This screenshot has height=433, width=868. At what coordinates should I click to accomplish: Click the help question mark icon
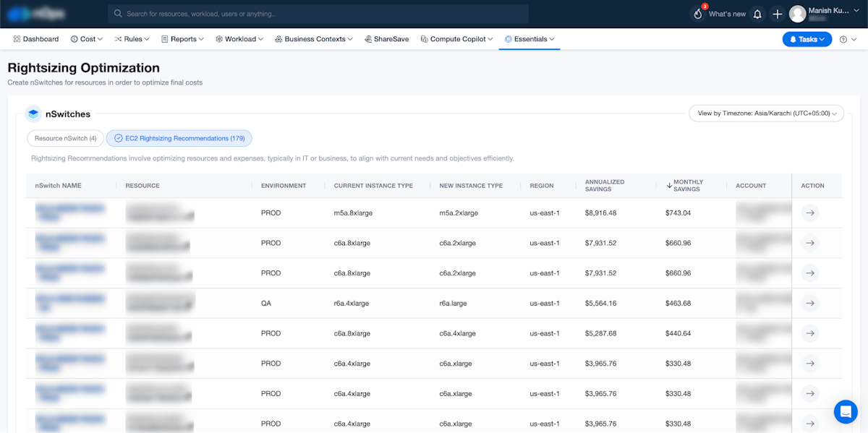(x=843, y=40)
